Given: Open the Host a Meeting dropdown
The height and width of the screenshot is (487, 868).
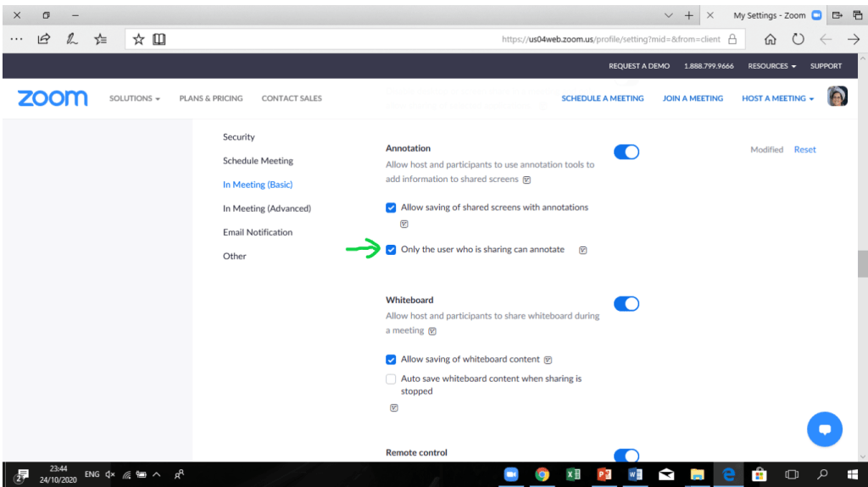Looking at the screenshot, I should [x=777, y=98].
